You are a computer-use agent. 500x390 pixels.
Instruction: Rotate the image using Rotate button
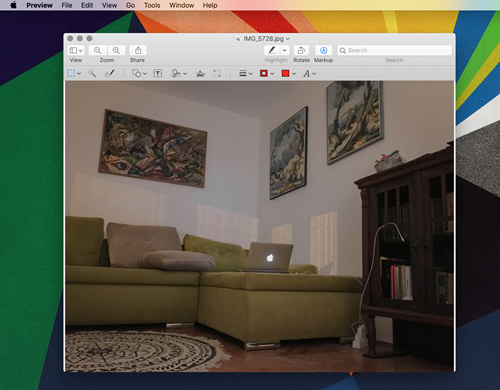click(301, 50)
